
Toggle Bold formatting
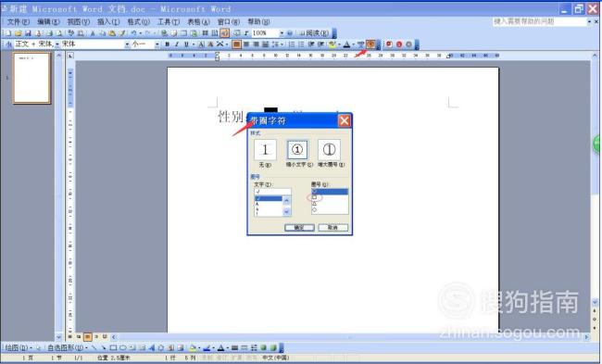pos(168,44)
